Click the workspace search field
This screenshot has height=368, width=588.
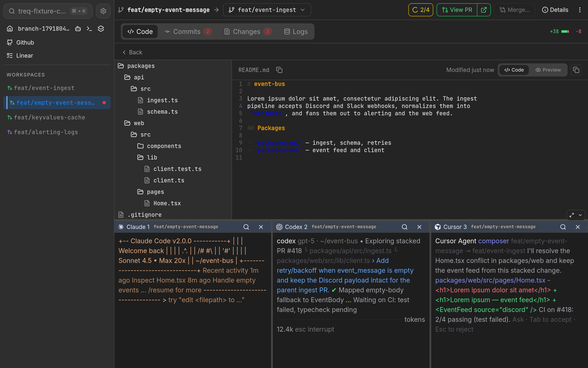pyautogui.click(x=48, y=11)
